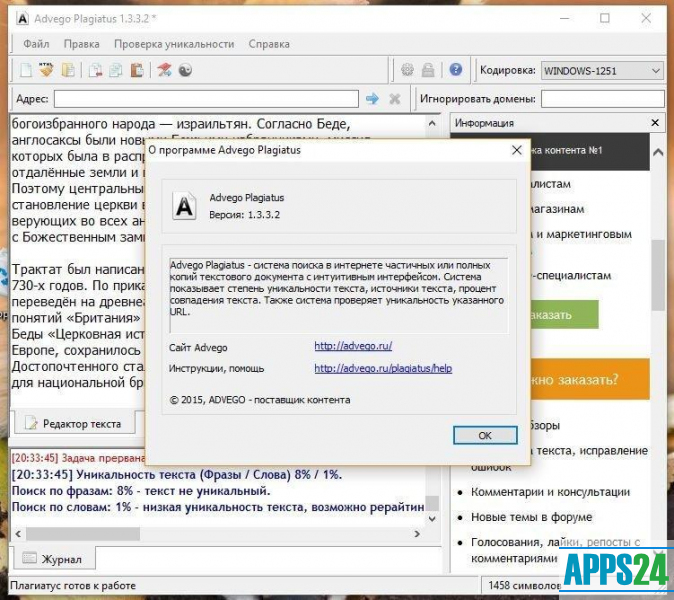
Task: Click the log horizontal scrollbar thumb
Action: 83,534
